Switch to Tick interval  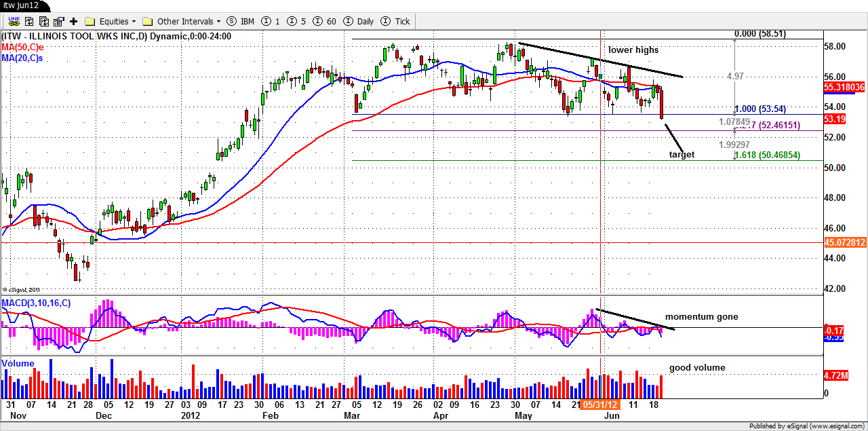click(x=395, y=21)
